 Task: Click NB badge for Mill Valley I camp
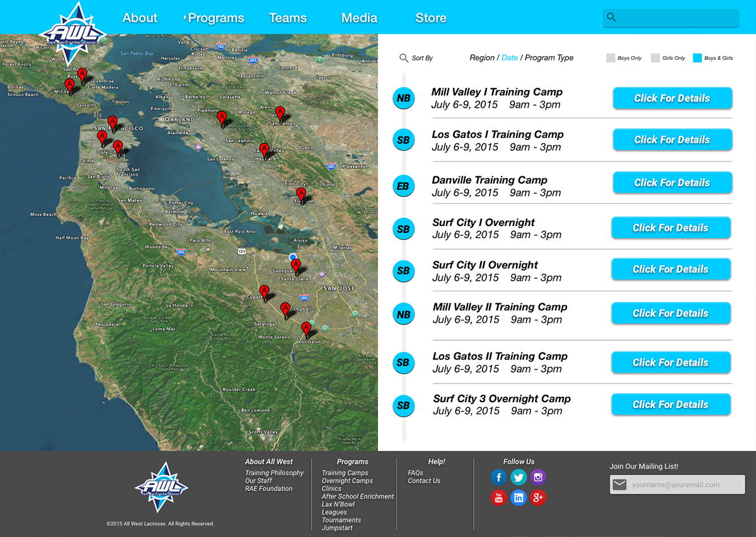pyautogui.click(x=403, y=98)
